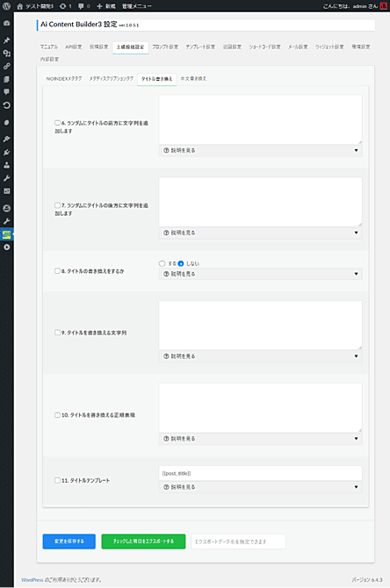This screenshot has width=390, height=588.
Task: Check item 6 add string before title
Action: (57, 123)
